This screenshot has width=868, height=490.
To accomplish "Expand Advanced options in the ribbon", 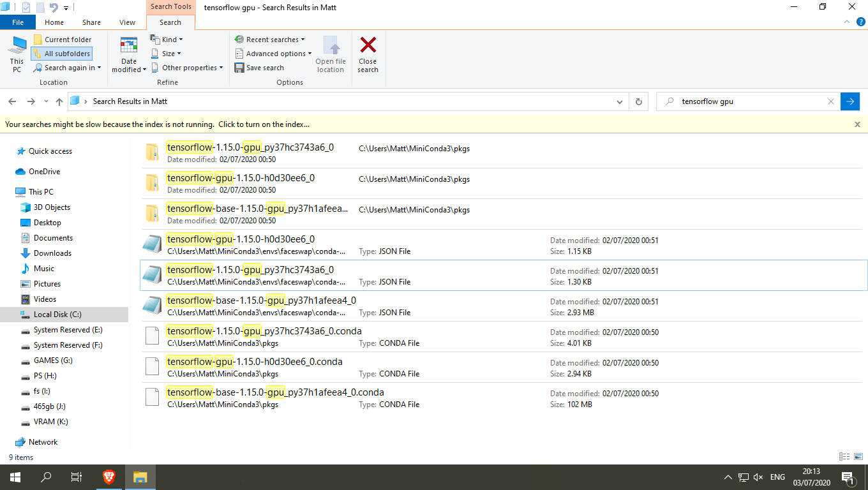I will (x=273, y=54).
